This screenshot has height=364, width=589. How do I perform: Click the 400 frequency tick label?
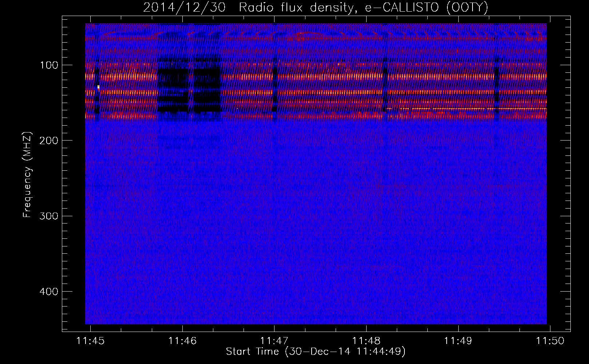click(49, 292)
